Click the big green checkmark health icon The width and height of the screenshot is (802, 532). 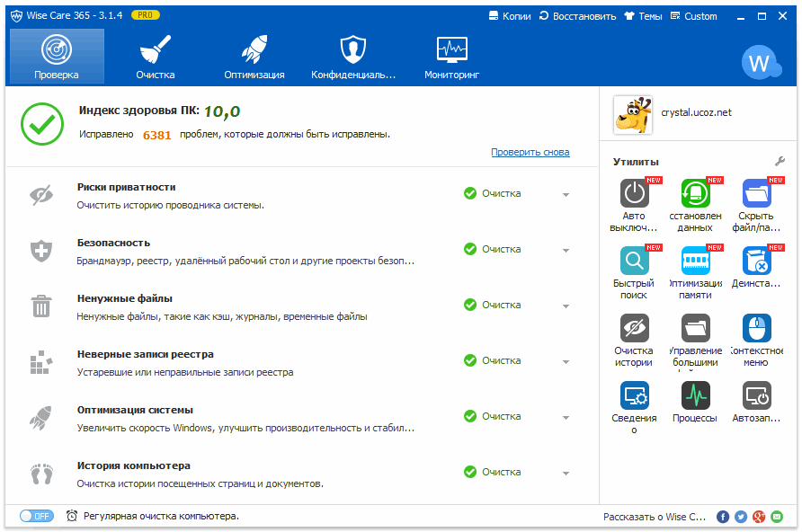coord(42,124)
